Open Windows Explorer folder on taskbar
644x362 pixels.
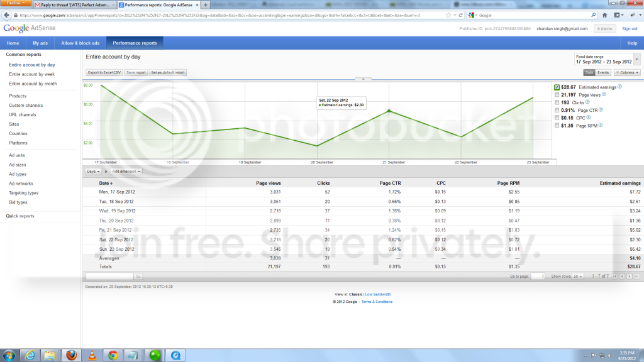(50, 355)
